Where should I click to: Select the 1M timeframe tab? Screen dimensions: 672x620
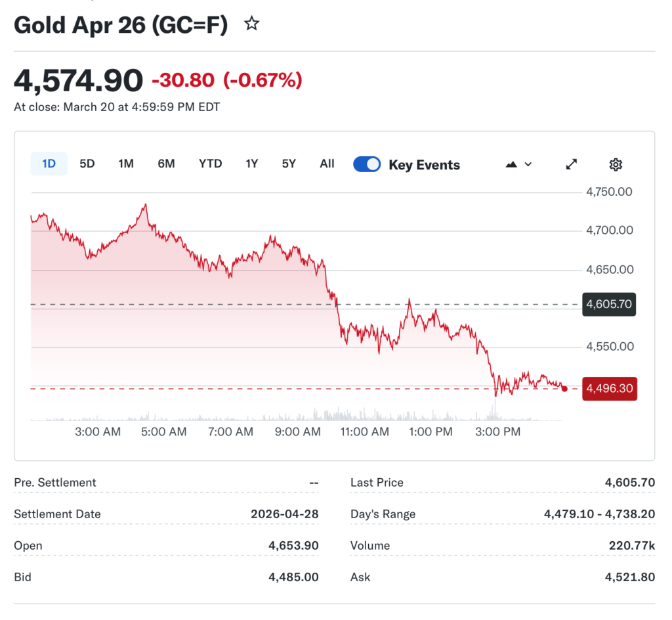coord(126,164)
